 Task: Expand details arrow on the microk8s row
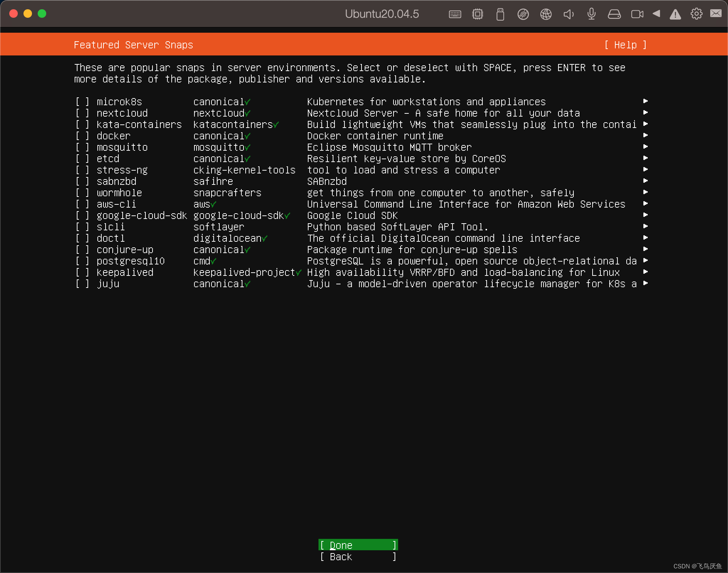[x=646, y=101]
